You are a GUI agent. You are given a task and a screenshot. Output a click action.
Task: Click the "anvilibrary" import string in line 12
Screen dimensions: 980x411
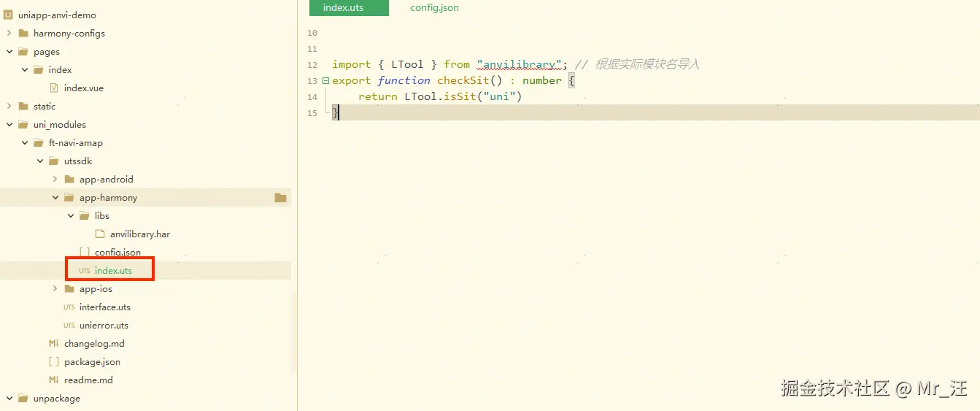[519, 64]
